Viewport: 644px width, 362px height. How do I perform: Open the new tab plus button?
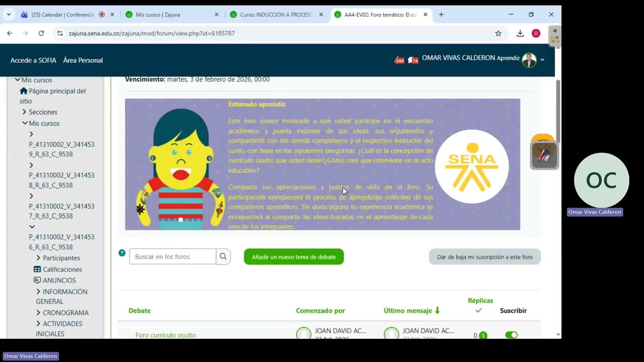click(441, 15)
